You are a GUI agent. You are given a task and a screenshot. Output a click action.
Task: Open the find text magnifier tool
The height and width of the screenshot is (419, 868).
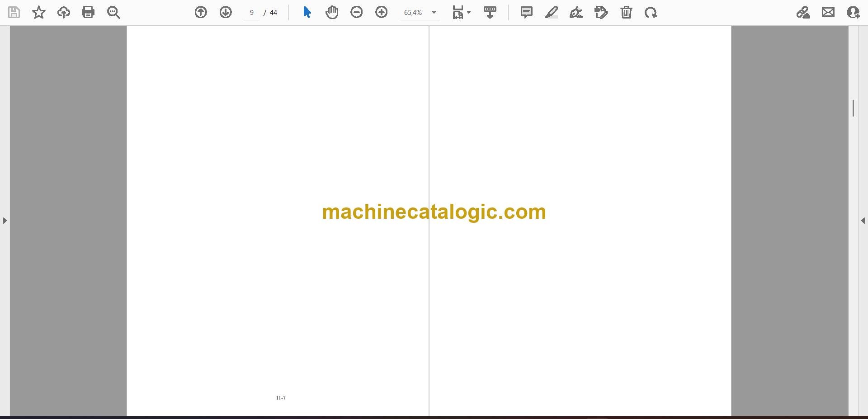113,12
